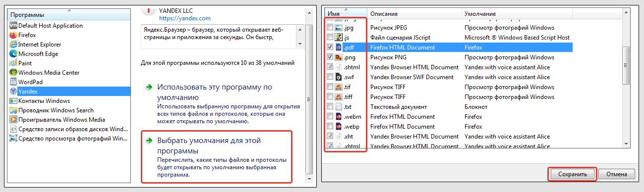Click the .txt document icon
The width and height of the screenshot is (644, 192).
(x=339, y=107)
